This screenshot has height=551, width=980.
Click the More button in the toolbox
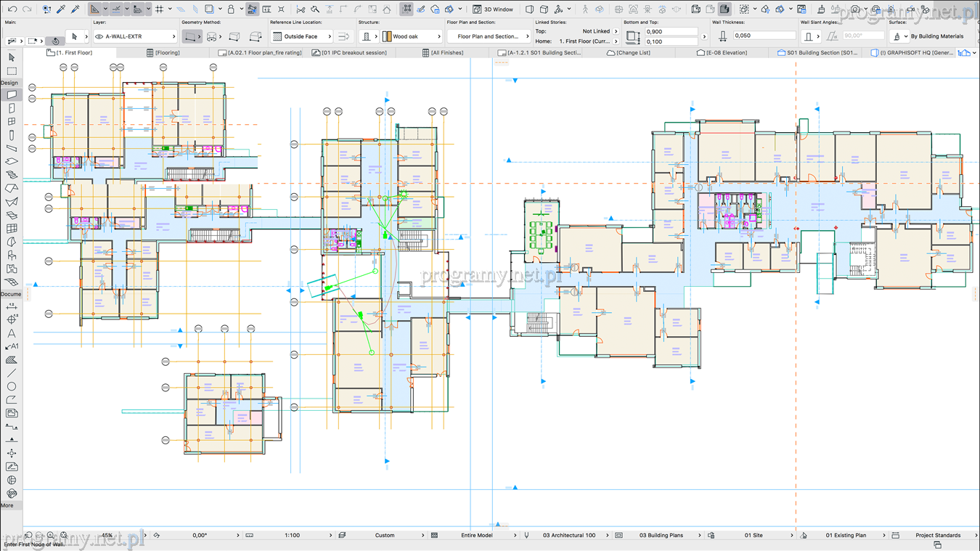7,505
